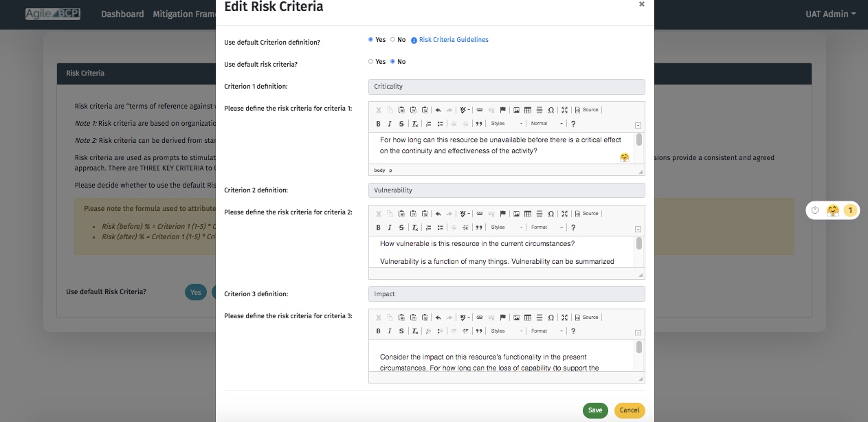Go to Dashboard in the navigation bar

pos(122,14)
